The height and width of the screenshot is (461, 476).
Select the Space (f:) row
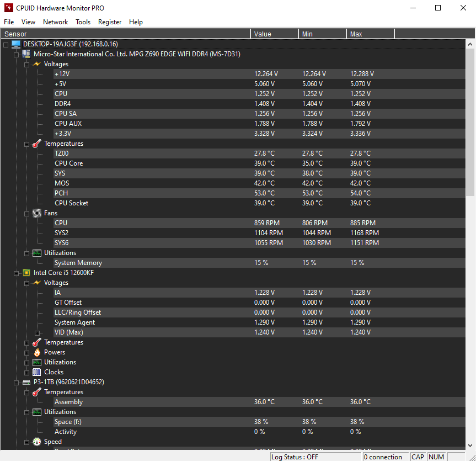259,422
